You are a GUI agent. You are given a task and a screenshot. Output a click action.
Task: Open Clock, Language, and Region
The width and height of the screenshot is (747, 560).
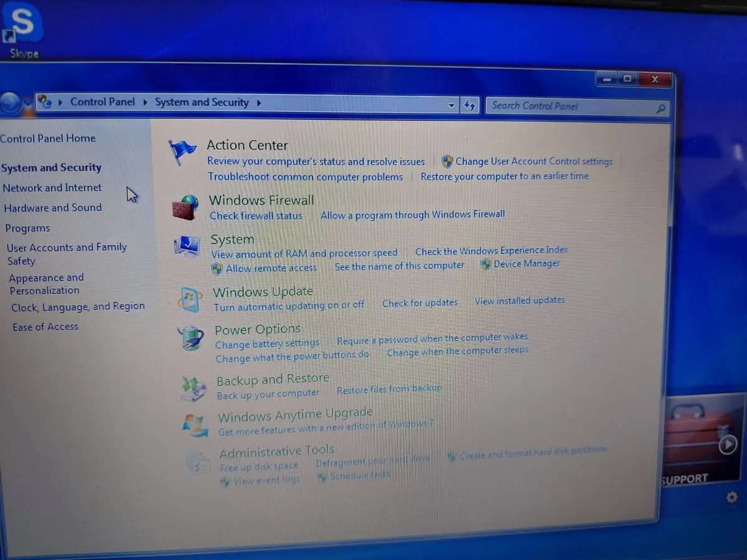[78, 307]
